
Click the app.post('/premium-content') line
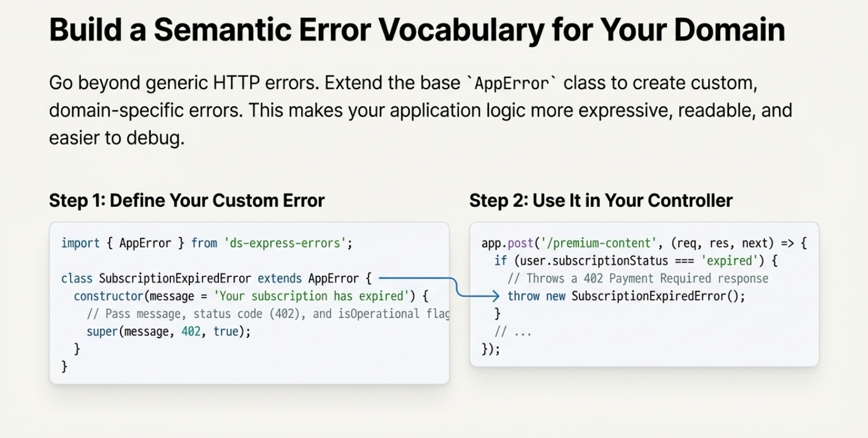tap(644, 243)
